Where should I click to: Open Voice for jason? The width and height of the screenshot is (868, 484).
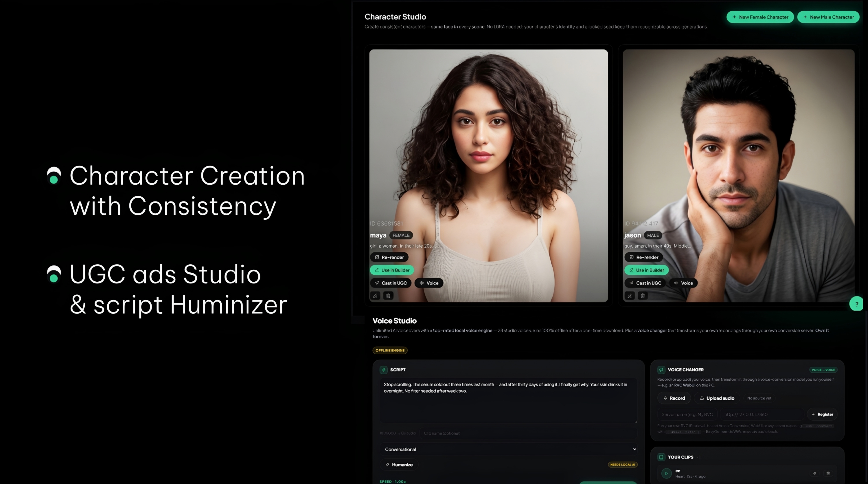click(x=683, y=283)
